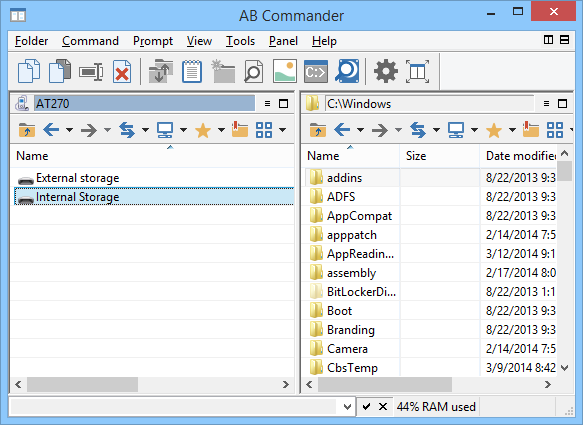Click the Synchronize folders toolbar icon
The height and width of the screenshot is (425, 583).
coord(161,71)
